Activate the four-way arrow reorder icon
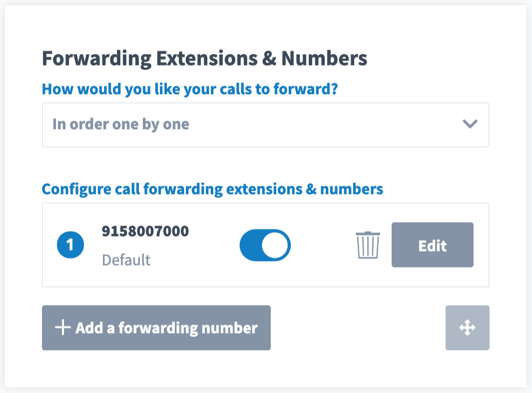The width and height of the screenshot is (532, 393). (467, 328)
